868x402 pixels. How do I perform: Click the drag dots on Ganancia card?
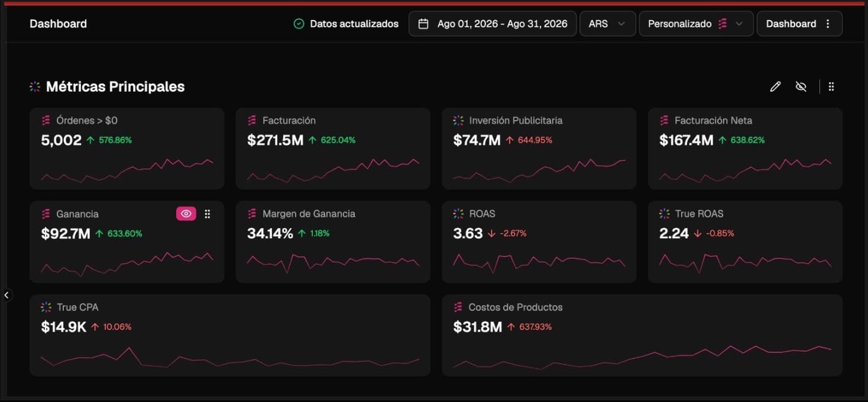click(x=208, y=214)
